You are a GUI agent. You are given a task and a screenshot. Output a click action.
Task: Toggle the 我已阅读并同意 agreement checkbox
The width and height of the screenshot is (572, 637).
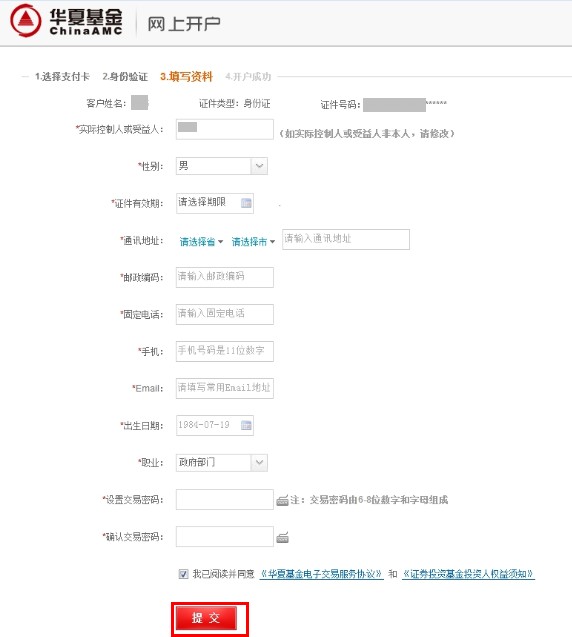point(183,574)
